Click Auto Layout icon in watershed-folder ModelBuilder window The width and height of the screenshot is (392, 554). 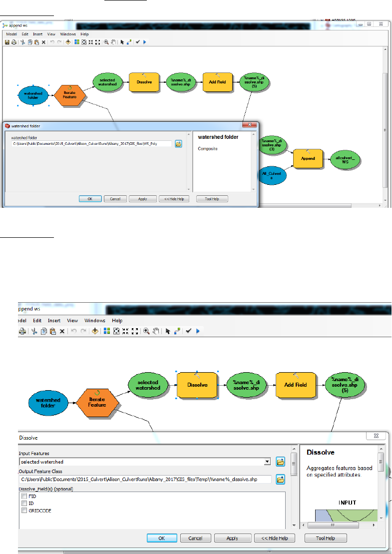coord(77,42)
